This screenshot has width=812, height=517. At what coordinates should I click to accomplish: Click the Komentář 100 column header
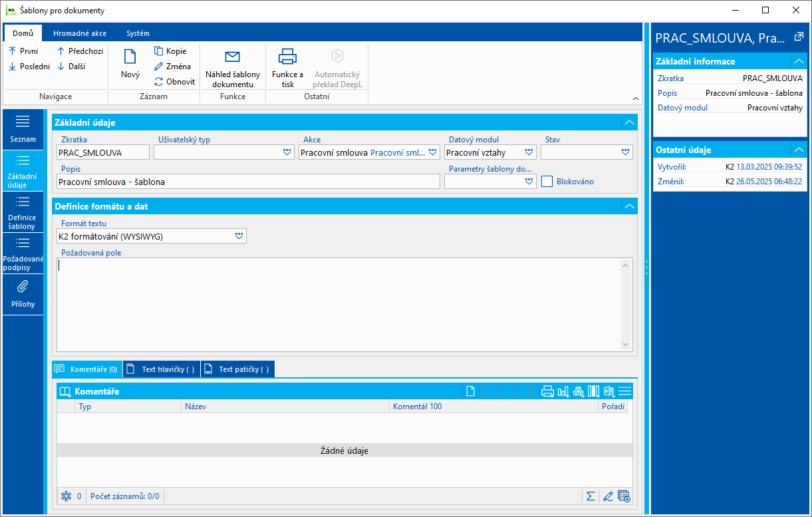coord(493,406)
